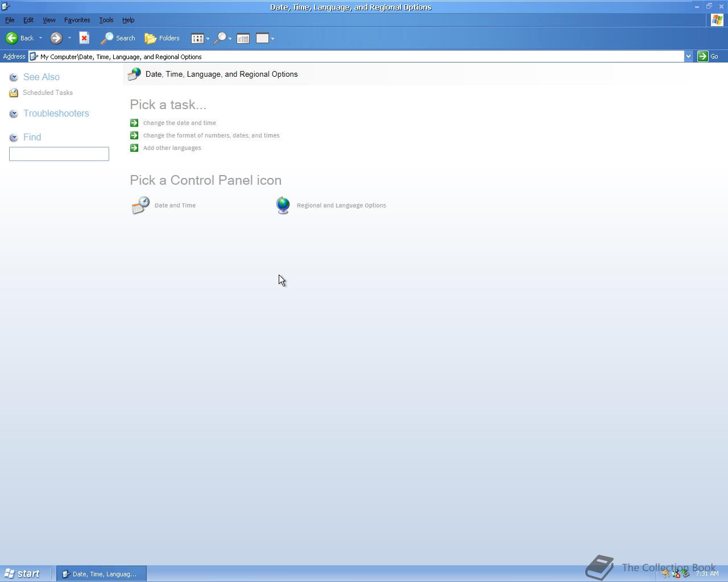This screenshot has width=728, height=582.
Task: Open the File menu
Action: 10,20
